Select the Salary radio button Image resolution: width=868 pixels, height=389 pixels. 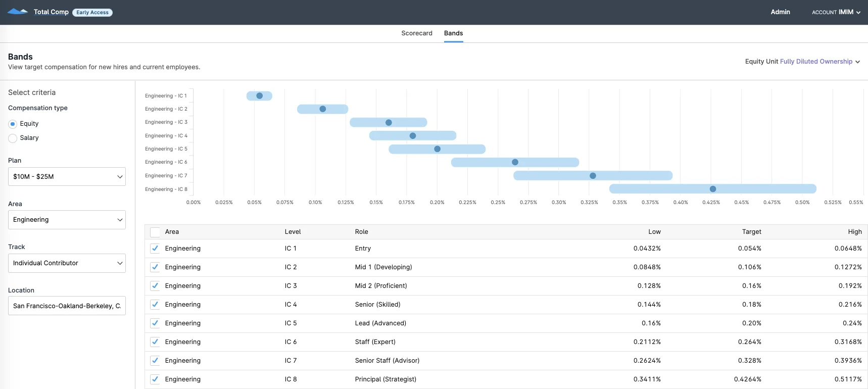tap(13, 138)
